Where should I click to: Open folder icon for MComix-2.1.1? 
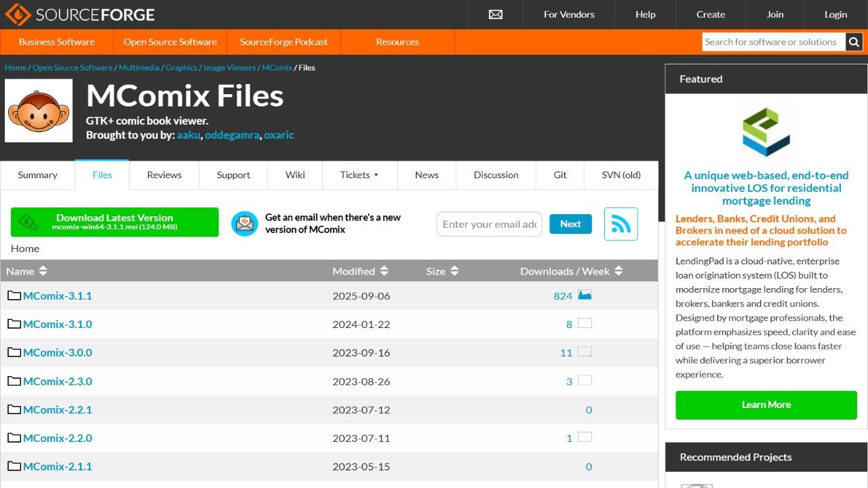14,466
